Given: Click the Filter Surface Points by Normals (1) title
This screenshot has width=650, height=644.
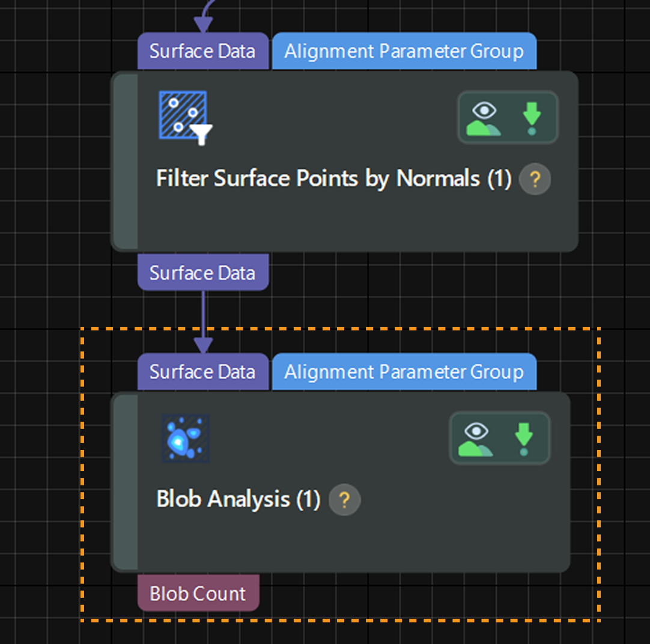Looking at the screenshot, I should pos(333,179).
